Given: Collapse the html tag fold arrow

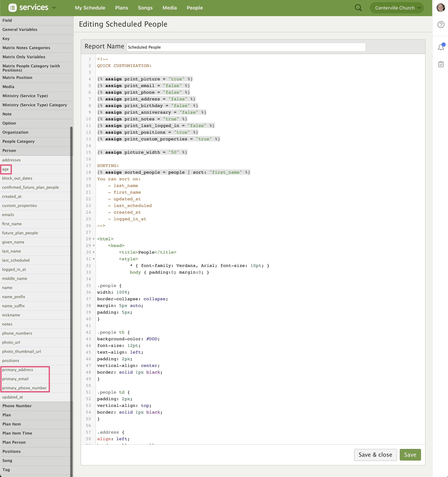Looking at the screenshot, I should tap(94, 239).
